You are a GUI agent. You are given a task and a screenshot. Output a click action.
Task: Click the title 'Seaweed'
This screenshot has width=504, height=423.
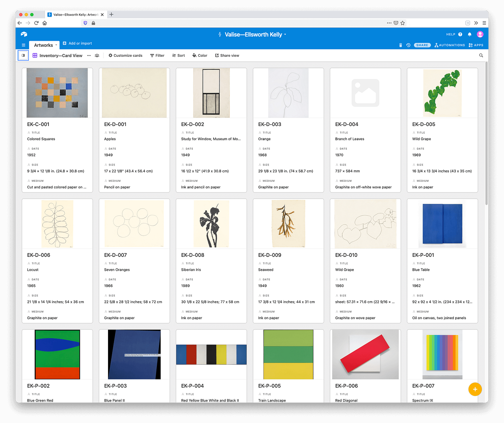(x=266, y=270)
